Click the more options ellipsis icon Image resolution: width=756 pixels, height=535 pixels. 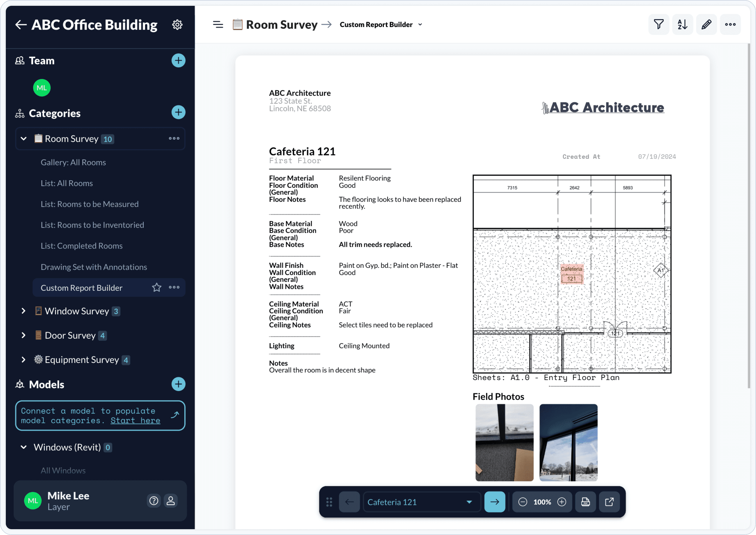click(x=730, y=24)
